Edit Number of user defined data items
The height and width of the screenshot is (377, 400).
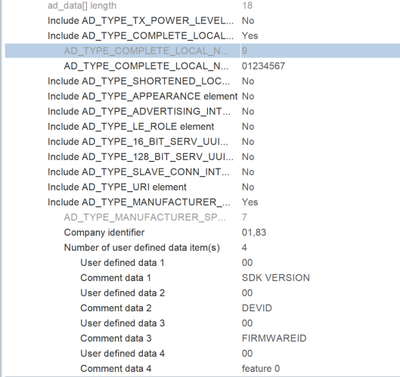click(244, 247)
